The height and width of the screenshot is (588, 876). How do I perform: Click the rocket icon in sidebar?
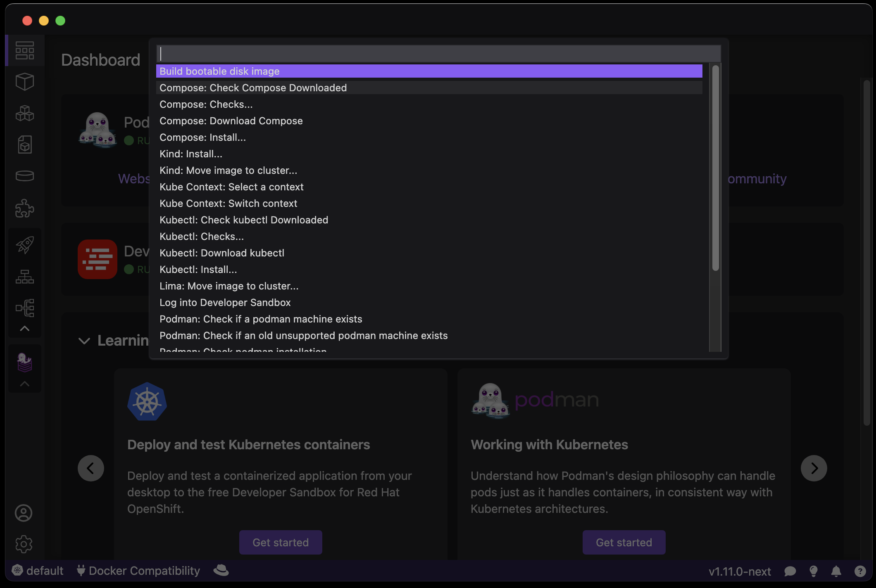pos(24,245)
